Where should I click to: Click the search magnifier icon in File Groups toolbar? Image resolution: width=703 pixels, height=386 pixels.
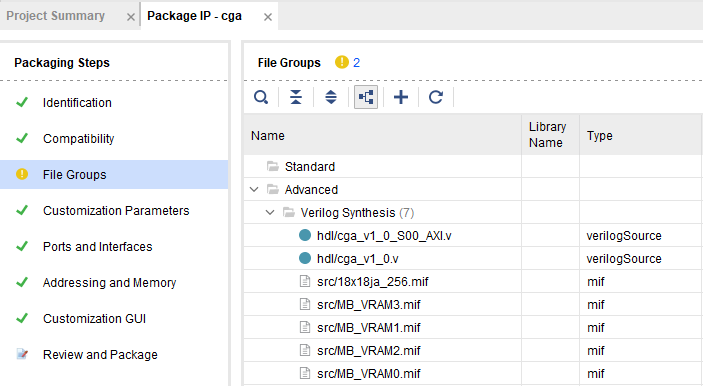tap(261, 97)
